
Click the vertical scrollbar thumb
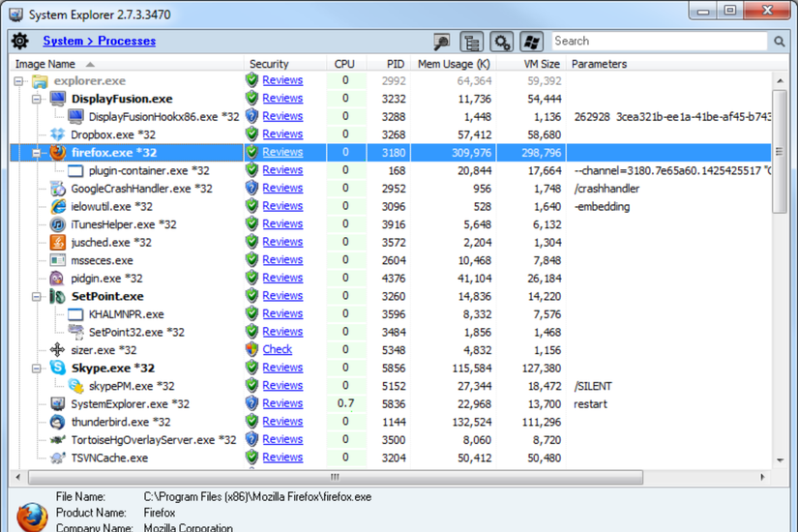pyautogui.click(x=780, y=152)
